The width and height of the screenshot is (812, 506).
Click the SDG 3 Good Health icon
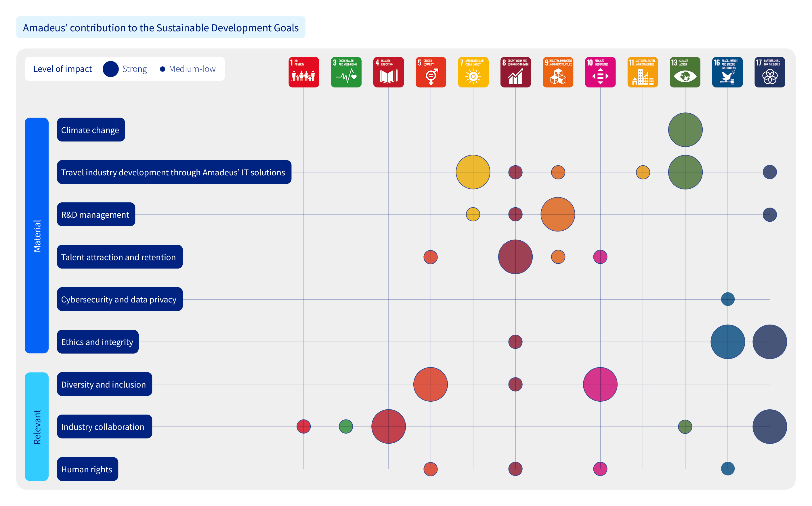coord(346,72)
